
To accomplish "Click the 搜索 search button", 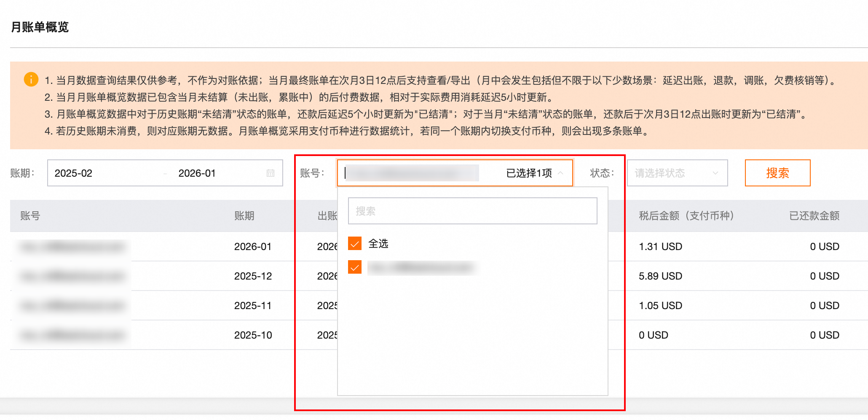I will [777, 173].
